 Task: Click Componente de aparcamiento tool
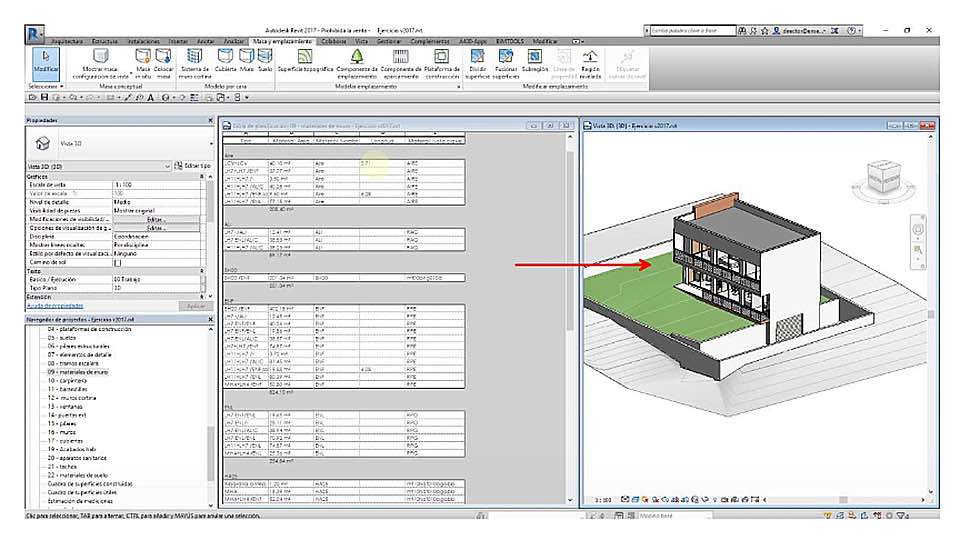(x=400, y=64)
